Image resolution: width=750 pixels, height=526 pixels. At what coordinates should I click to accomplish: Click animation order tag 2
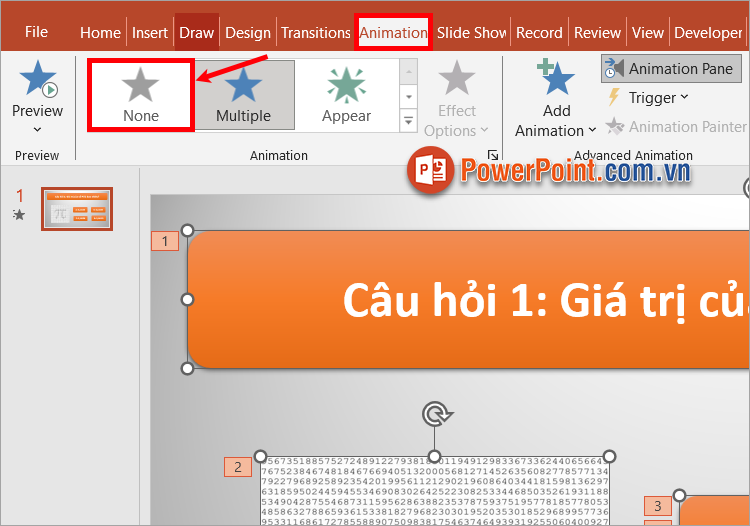(237, 467)
